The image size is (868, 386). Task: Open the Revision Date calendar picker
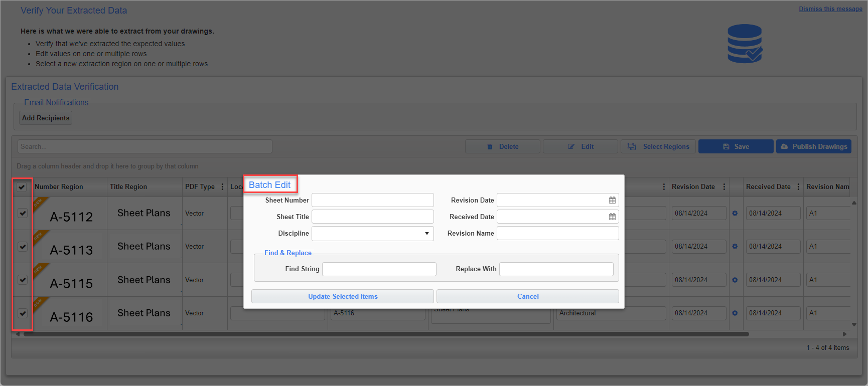click(612, 200)
